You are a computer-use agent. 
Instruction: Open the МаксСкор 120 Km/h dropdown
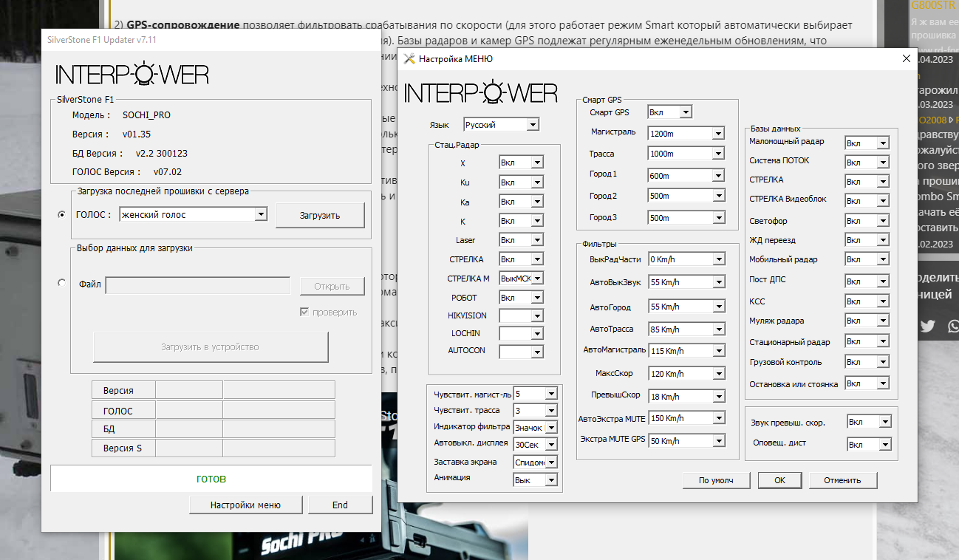[x=718, y=374]
